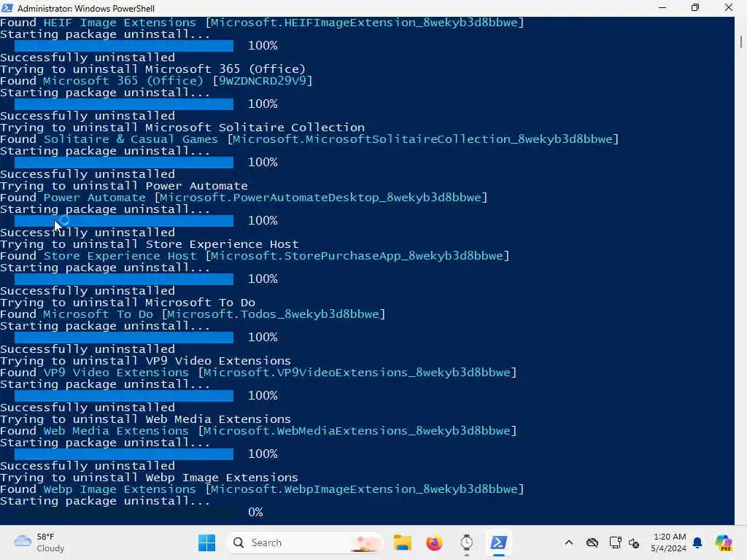The image size is (747, 560).
Task: Close the PowerShell window
Action: (729, 8)
